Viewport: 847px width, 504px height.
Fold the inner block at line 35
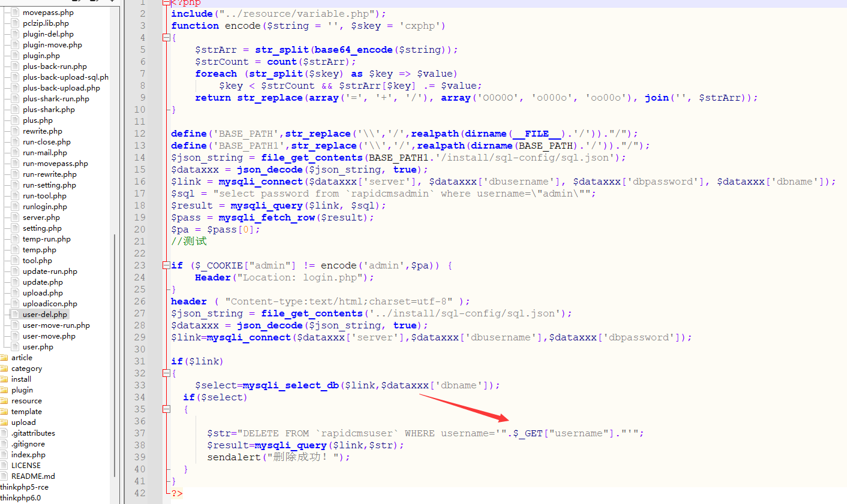[166, 409]
